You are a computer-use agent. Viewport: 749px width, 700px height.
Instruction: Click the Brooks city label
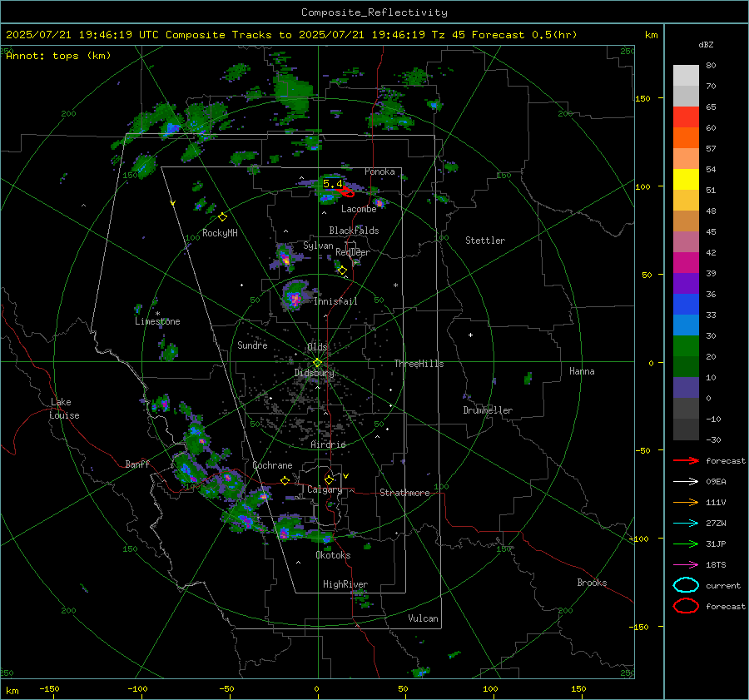tap(592, 583)
